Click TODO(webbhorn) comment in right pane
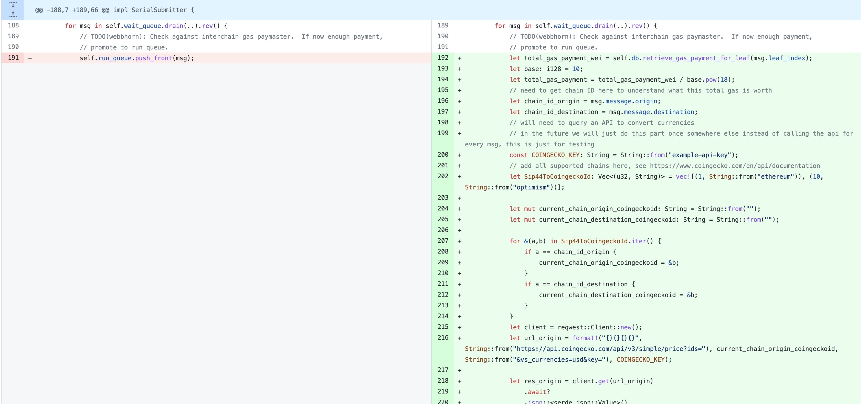Viewport: 868px width, 404px height. (x=661, y=36)
